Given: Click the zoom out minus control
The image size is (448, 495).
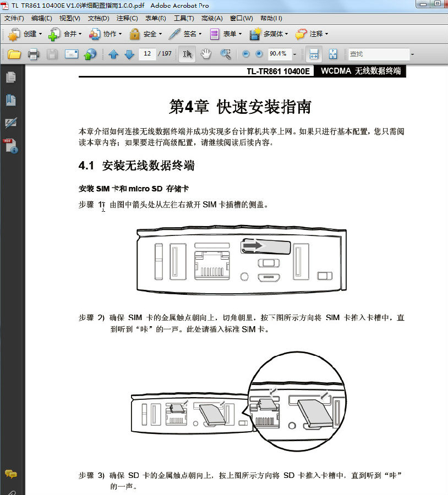Looking at the screenshot, I should pos(245,54).
